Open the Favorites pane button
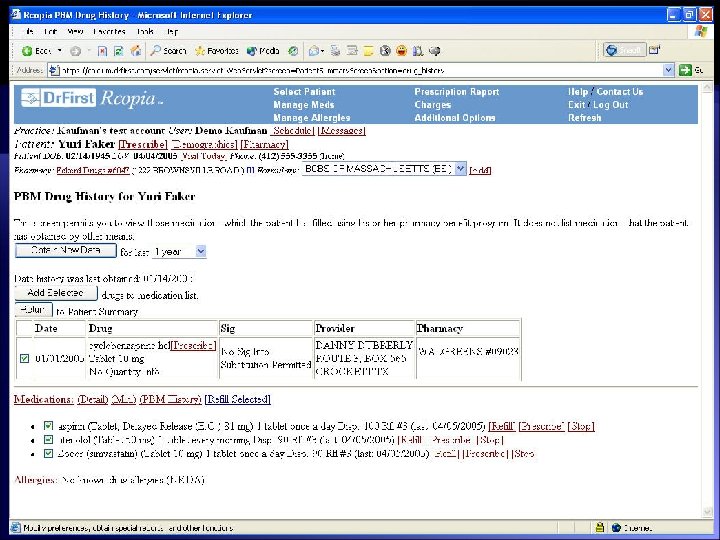The image size is (720, 540). [216, 51]
